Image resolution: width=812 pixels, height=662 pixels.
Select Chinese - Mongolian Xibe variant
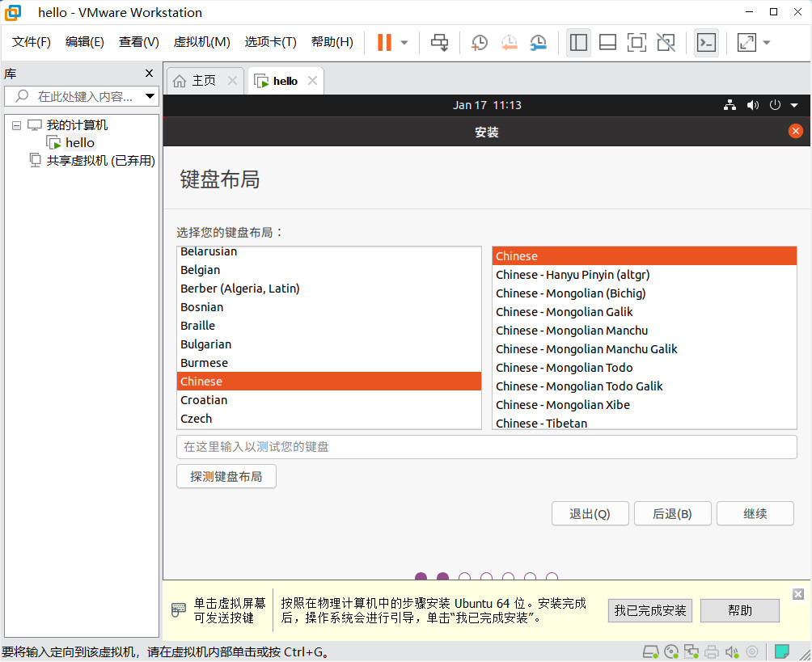(x=645, y=405)
